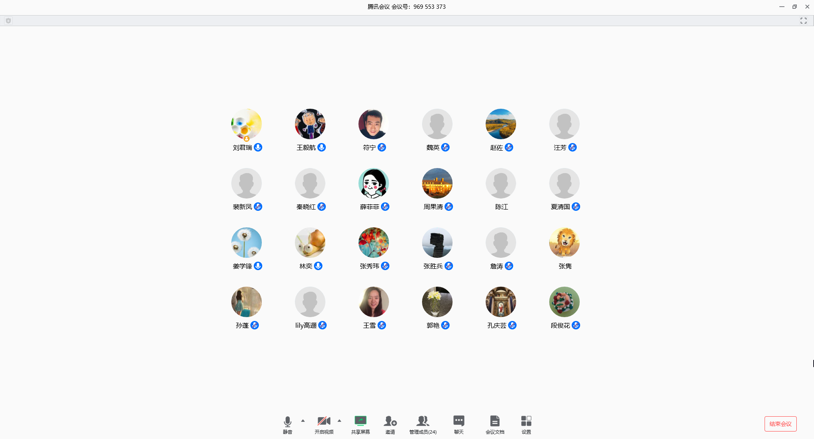Click the meeting info icon at top-left
The width and height of the screenshot is (814, 439).
8,21
